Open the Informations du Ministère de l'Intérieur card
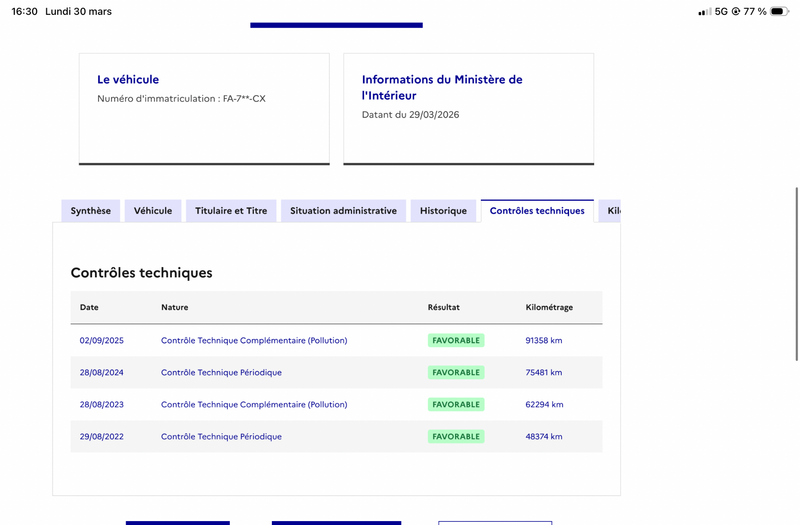 [469, 109]
